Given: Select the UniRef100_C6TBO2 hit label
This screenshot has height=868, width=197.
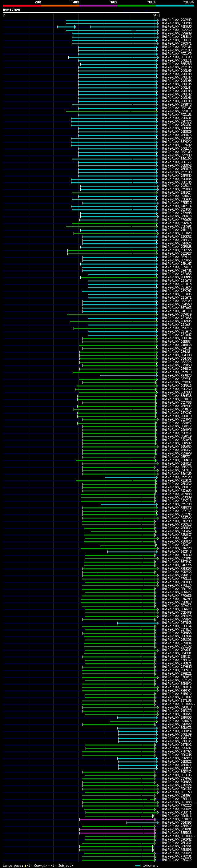Looking at the screenshot, I should coord(177,745).
